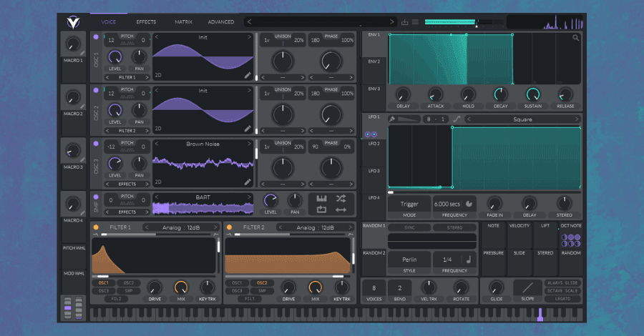Screen dimensions: 644x336
Task: Open the Filter 1 Analog : 12dB type selector
Action: coord(181,227)
